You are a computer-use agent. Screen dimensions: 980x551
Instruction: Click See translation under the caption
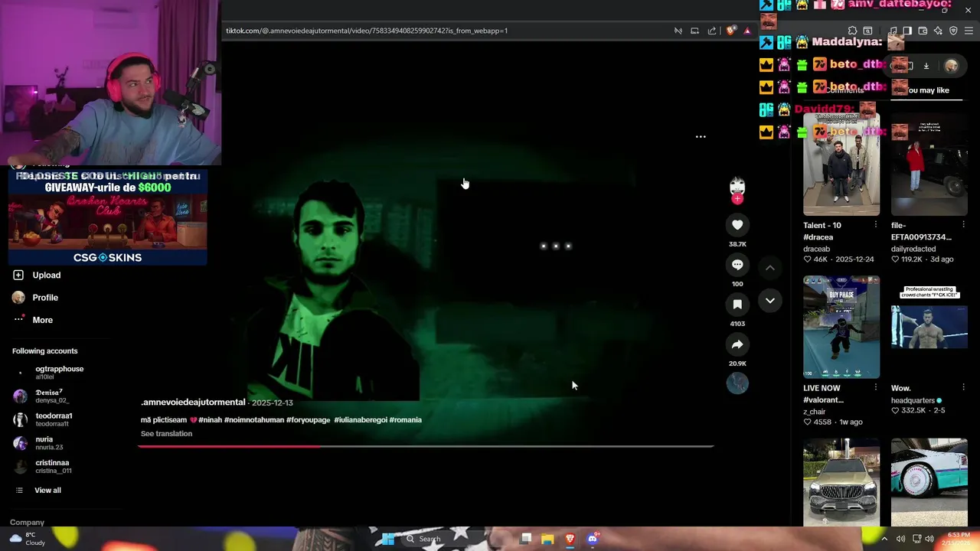[166, 434]
